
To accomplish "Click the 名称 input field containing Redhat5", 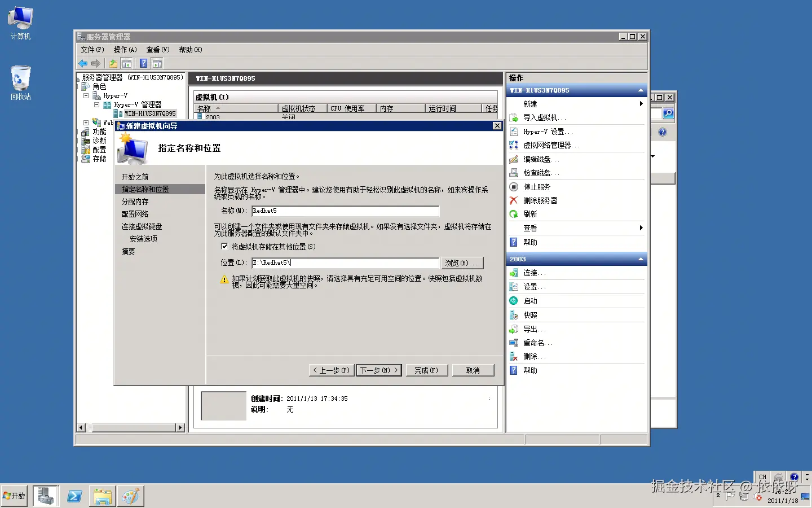I will click(x=345, y=211).
